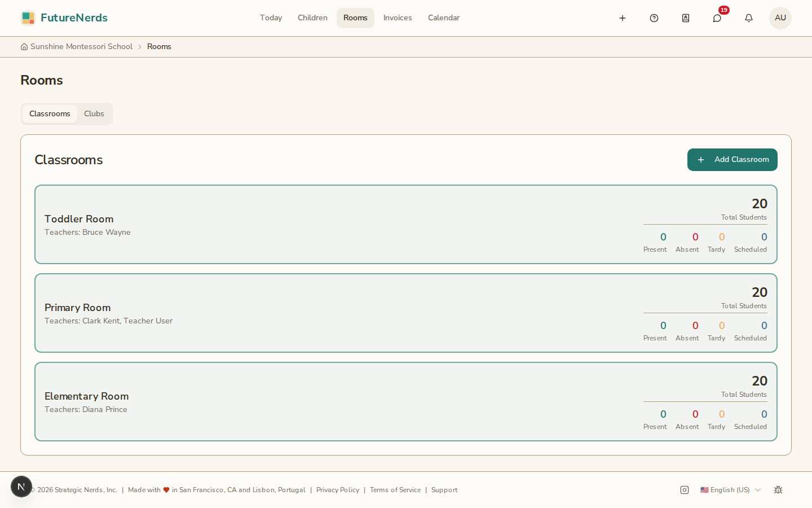Switch to the Classrooms tab
This screenshot has height=508, width=812.
50,114
